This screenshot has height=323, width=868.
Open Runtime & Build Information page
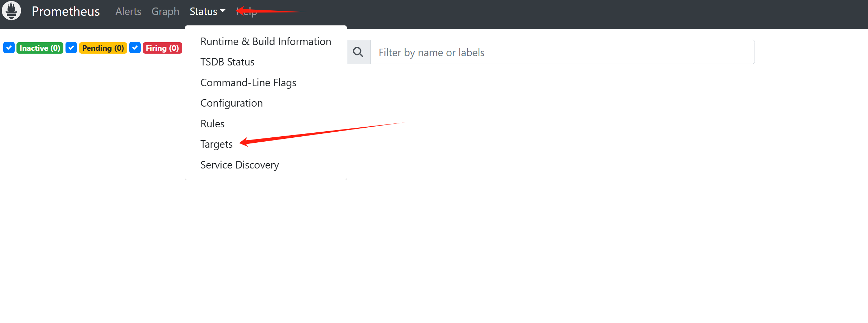(266, 41)
